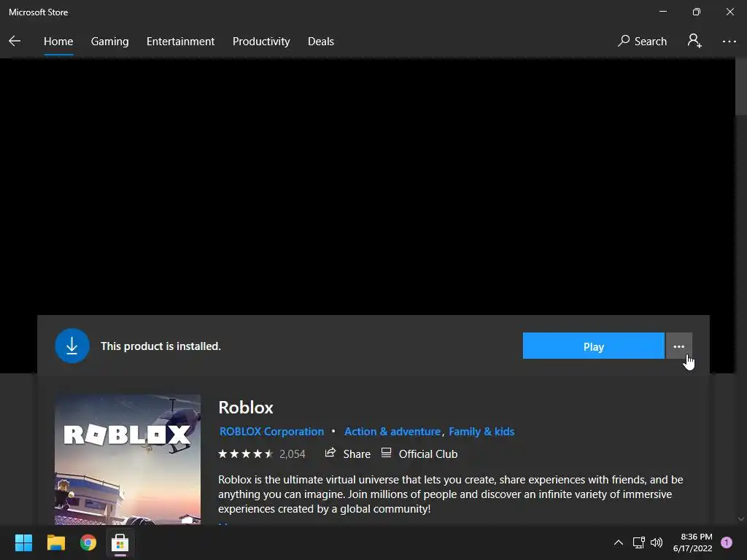Show hidden system tray icons
747x560 pixels.
tap(619, 542)
